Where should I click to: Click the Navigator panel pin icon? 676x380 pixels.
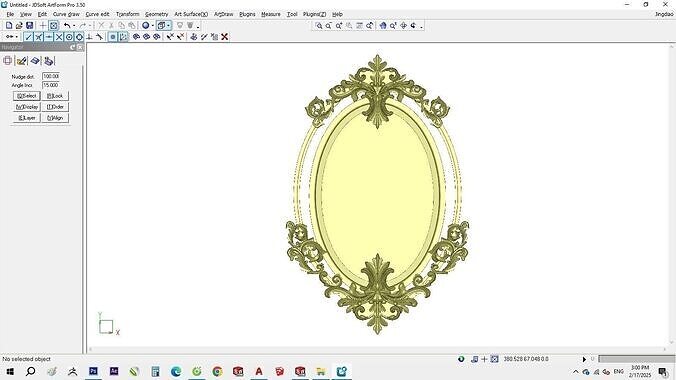tap(72, 47)
